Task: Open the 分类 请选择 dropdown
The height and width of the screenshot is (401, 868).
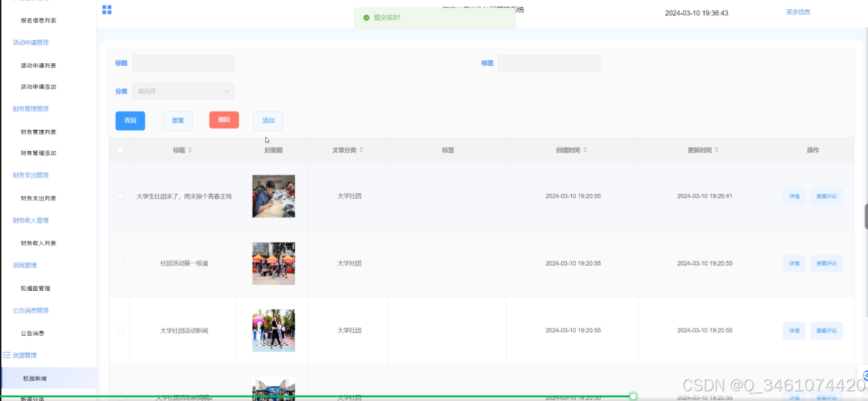Action: (183, 91)
